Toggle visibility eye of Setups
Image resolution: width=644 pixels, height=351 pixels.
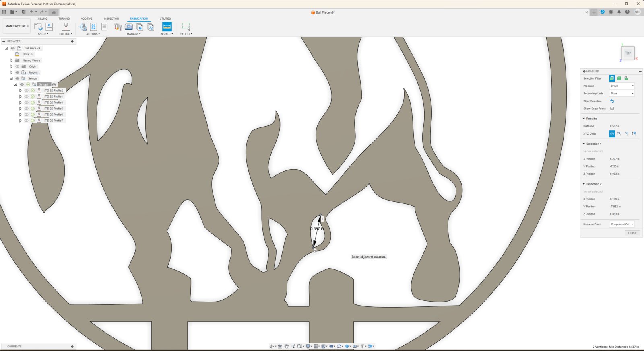[x=17, y=78]
